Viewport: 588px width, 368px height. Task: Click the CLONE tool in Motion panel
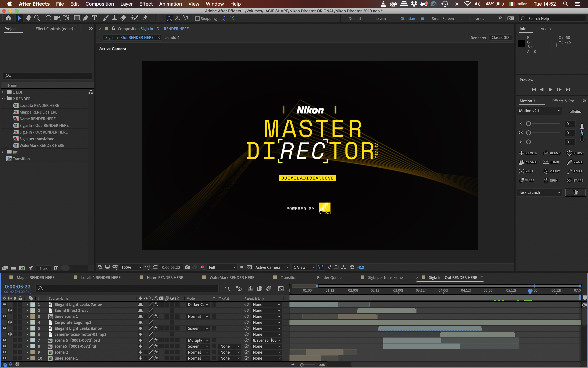528,162
